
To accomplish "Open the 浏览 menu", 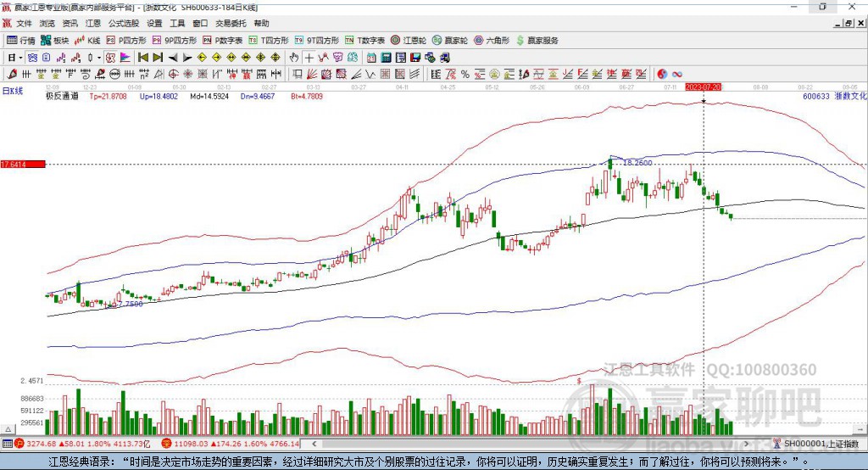I will 47,23.
